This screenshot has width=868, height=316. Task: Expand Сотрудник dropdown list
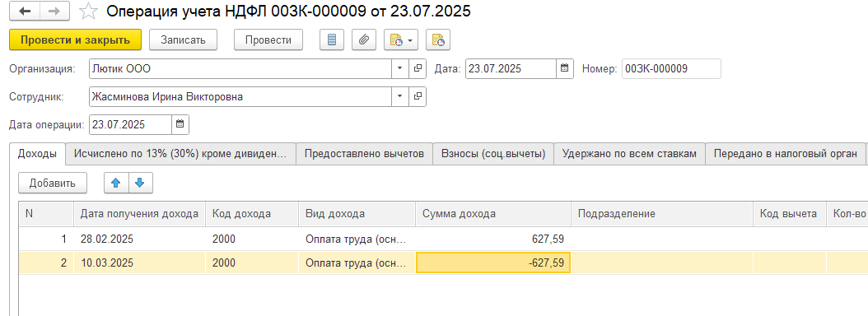click(x=400, y=97)
